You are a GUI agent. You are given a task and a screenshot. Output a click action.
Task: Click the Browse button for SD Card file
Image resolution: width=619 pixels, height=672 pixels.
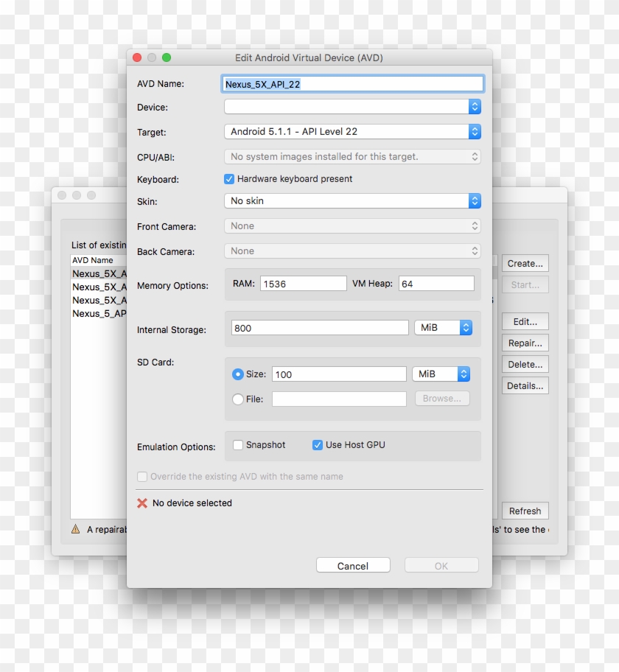click(441, 399)
